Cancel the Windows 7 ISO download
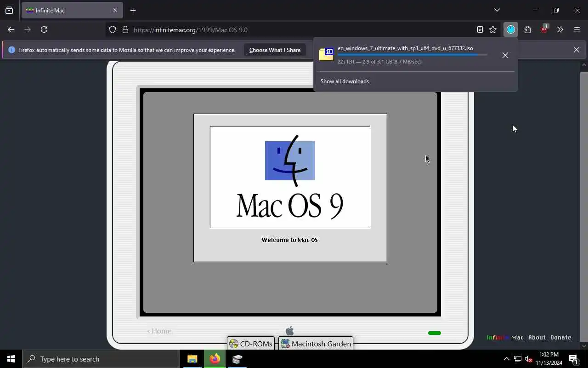The image size is (588, 368). 505,55
